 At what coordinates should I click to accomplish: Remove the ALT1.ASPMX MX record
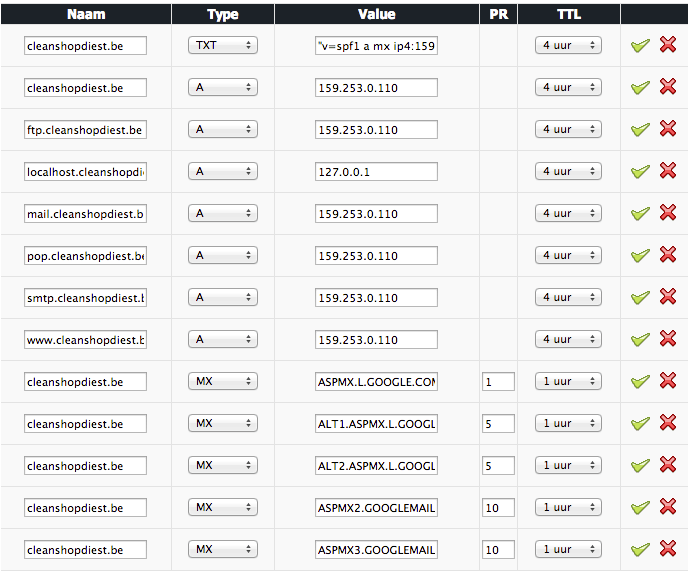coord(668,423)
